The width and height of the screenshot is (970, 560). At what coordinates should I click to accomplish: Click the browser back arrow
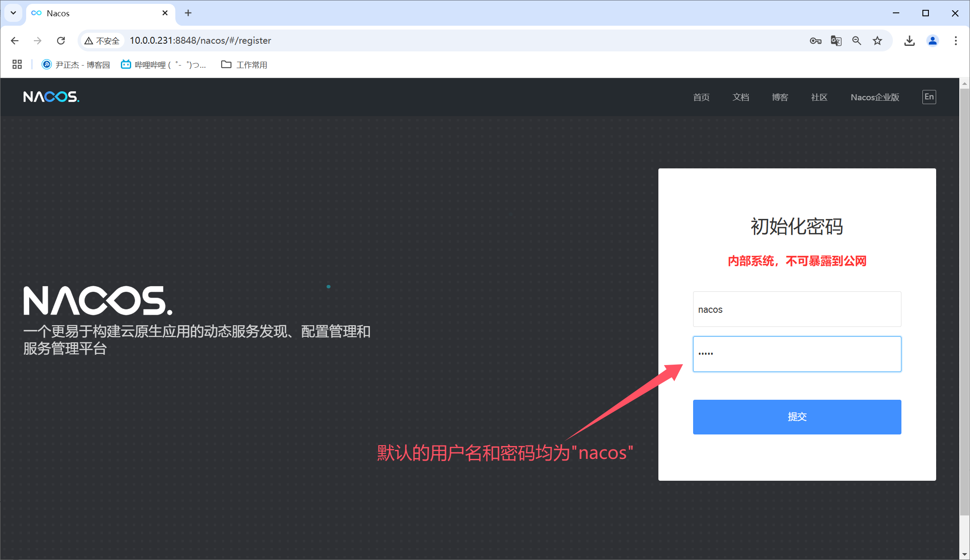click(x=15, y=41)
